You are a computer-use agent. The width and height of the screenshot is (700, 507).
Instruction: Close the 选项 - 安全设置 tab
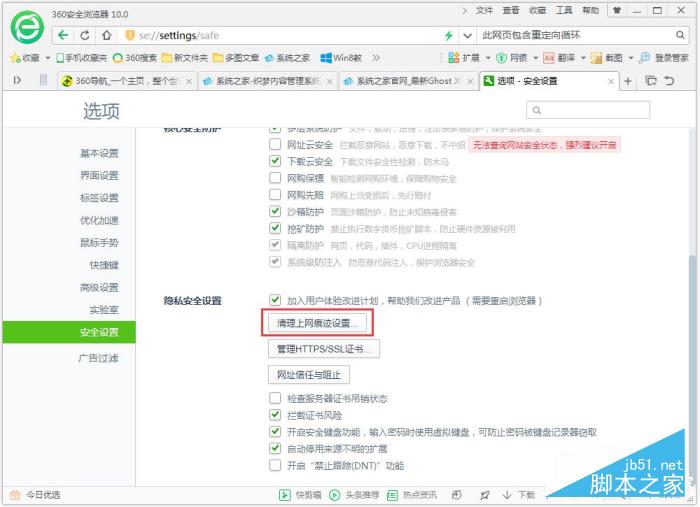(x=611, y=81)
